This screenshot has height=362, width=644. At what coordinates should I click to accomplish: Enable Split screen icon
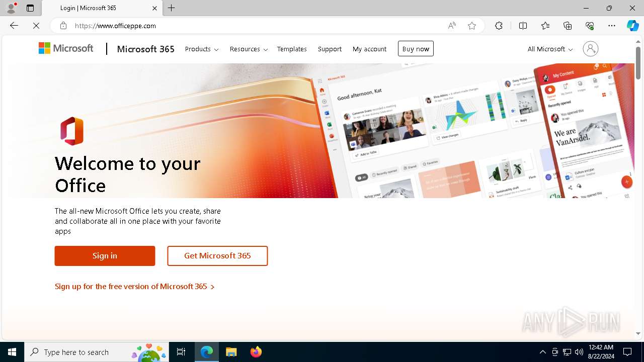[523, 26]
